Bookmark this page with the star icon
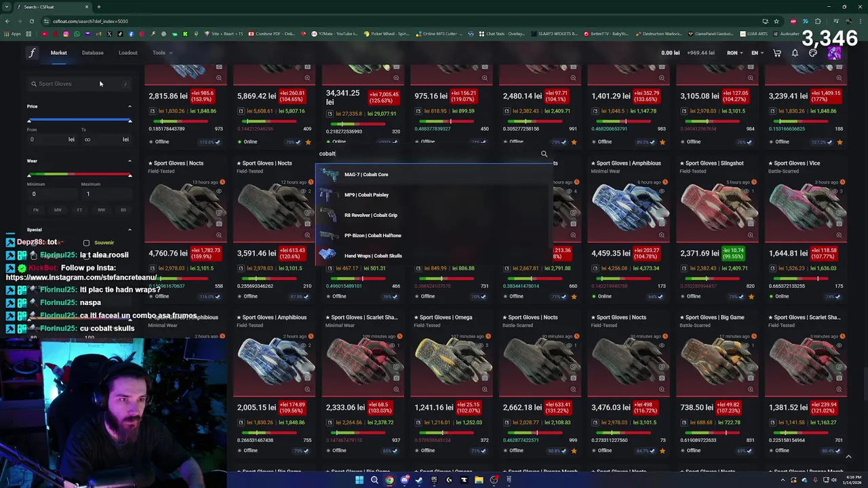The image size is (868, 488). pyautogui.click(x=776, y=21)
